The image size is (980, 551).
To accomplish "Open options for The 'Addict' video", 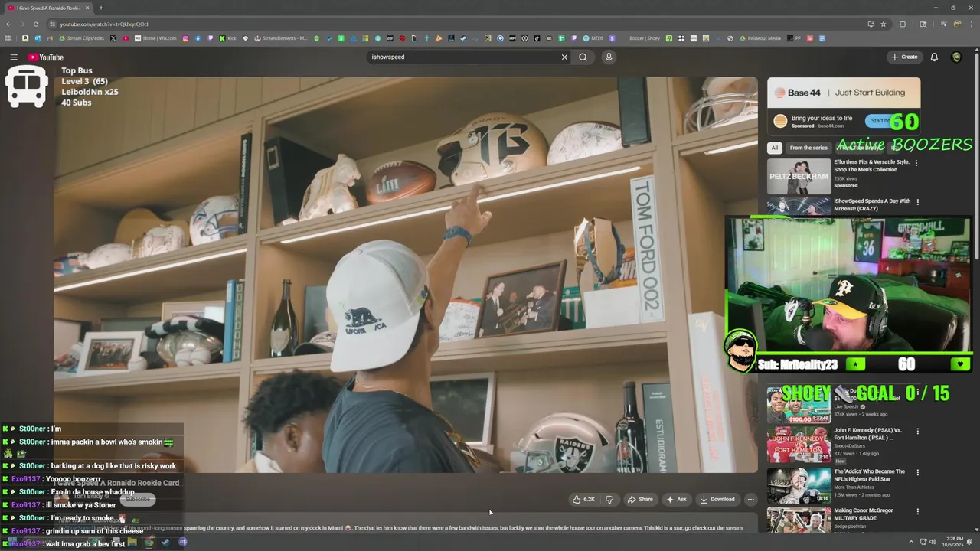I will [917, 471].
